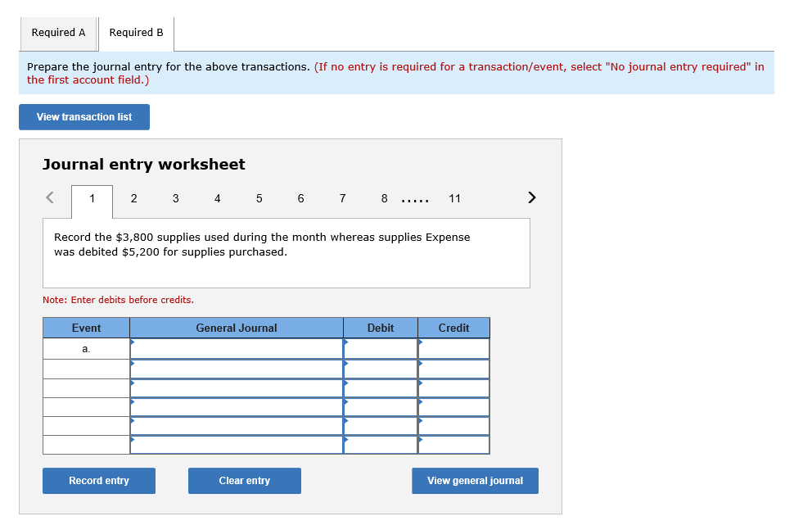
Task: Open the General Journal dropdown in the second row
Action: pos(236,368)
